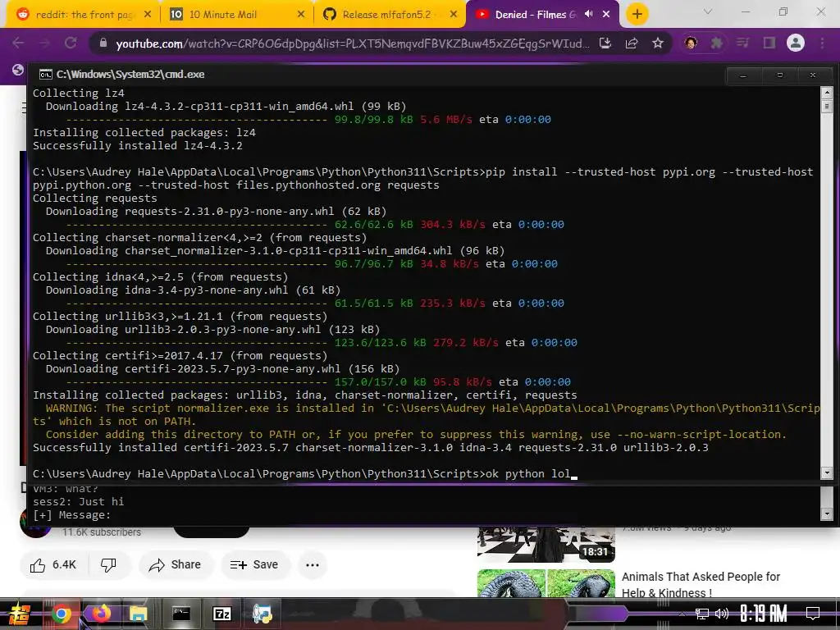Open the avatar face extension icon
The height and width of the screenshot is (630, 840).
(691, 43)
